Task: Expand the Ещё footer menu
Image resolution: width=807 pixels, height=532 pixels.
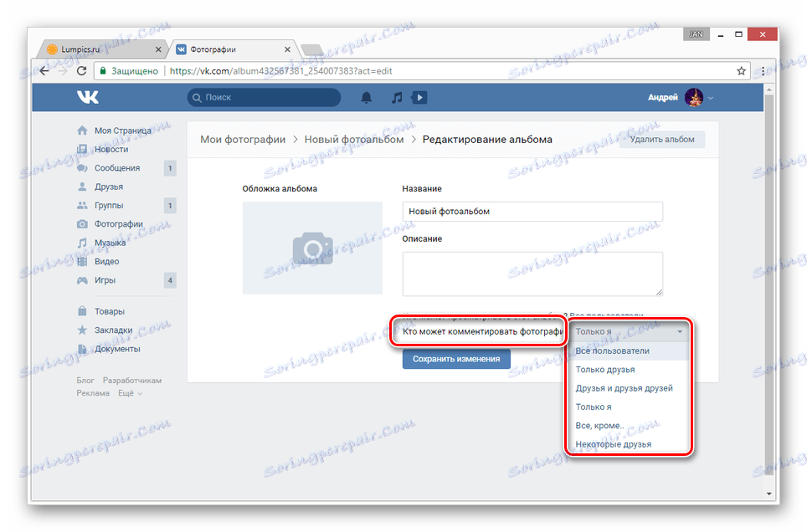Action: point(131,393)
